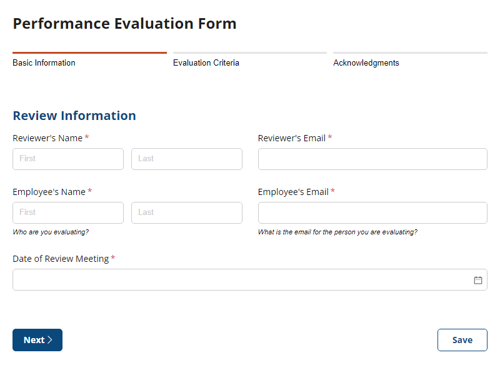The image size is (500, 375).
Task: Select the Employee's last name box
Action: (187, 213)
